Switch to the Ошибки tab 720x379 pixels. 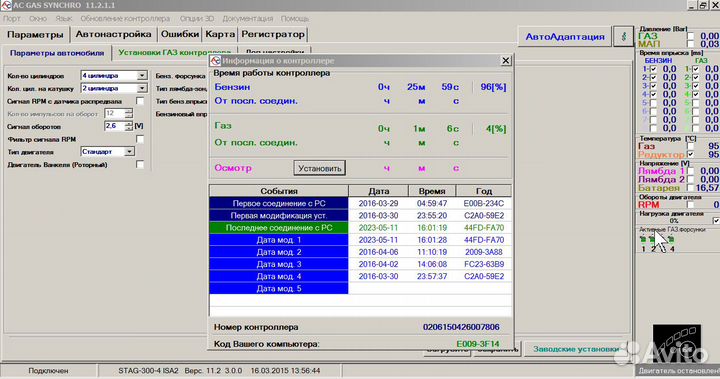(180, 34)
